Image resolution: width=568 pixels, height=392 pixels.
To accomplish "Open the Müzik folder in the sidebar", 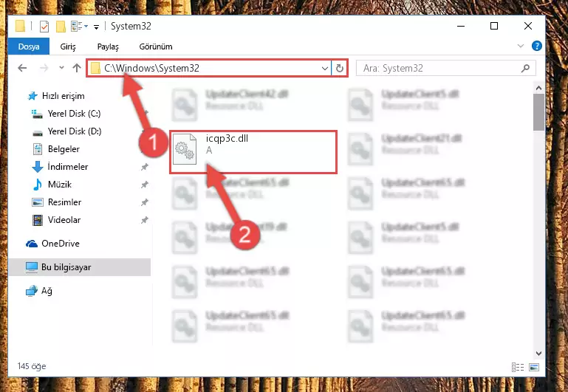I will coord(52,185).
